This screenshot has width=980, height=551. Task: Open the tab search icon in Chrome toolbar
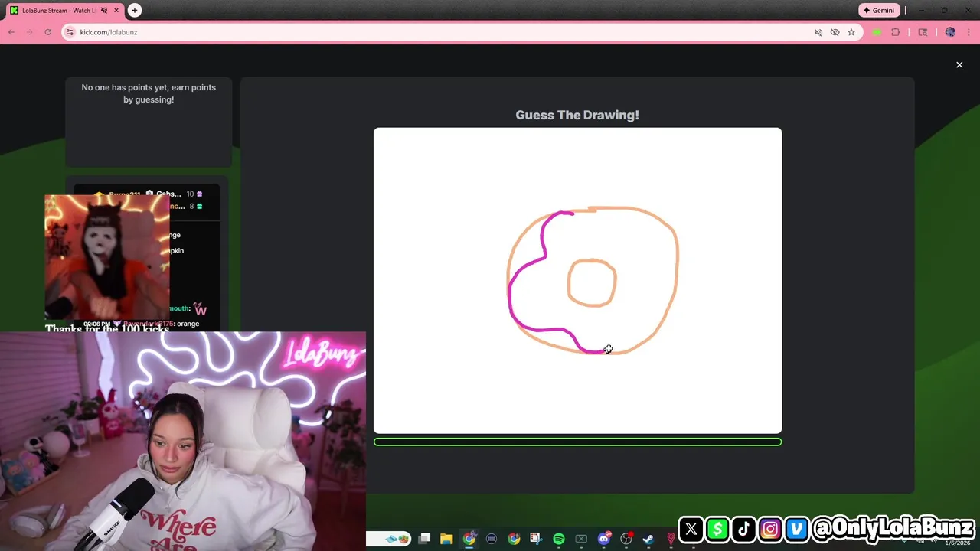coord(923,32)
